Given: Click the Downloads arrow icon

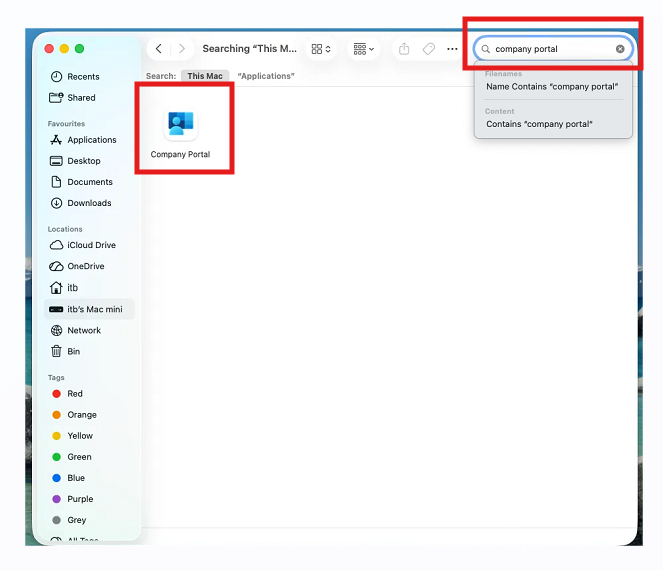Looking at the screenshot, I should pos(56,203).
